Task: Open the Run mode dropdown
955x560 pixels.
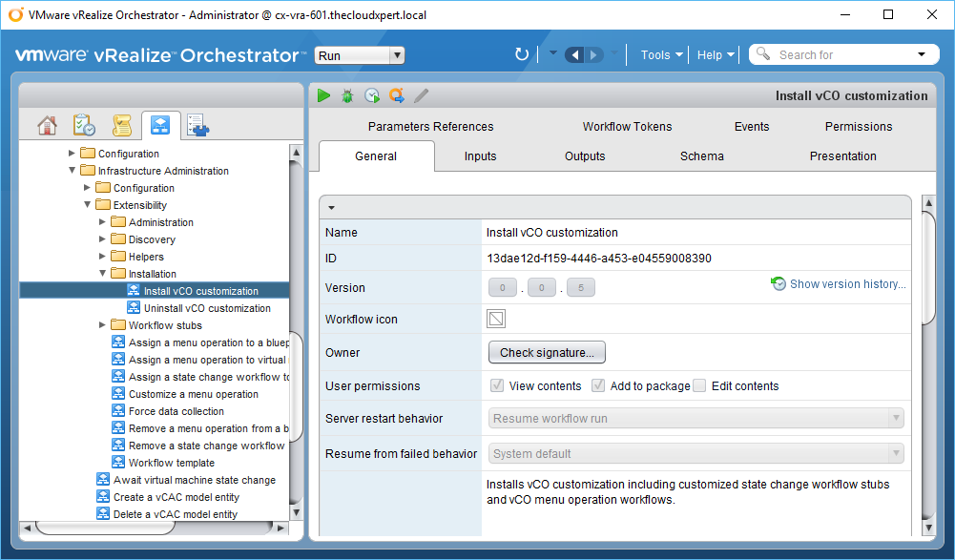Action: click(360, 55)
